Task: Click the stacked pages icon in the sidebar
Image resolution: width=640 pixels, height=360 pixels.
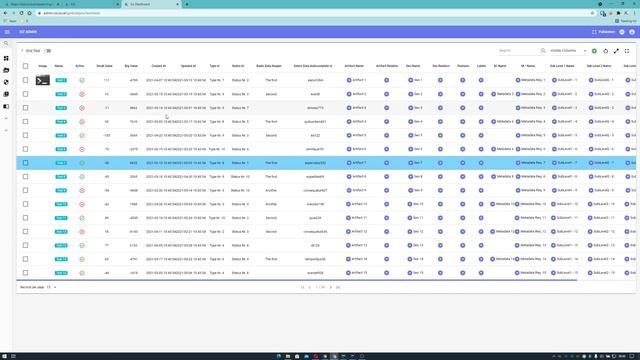Action: tap(6, 94)
